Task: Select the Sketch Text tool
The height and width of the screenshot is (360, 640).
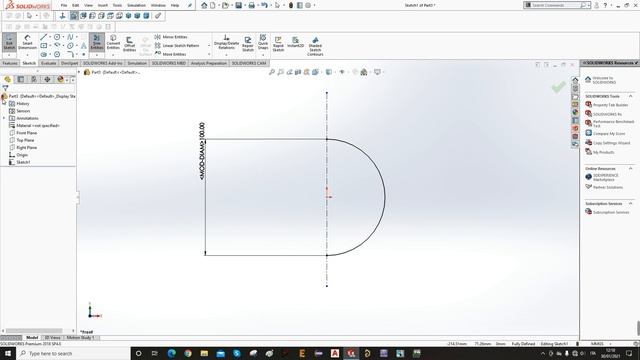Action: pyautogui.click(x=84, y=46)
